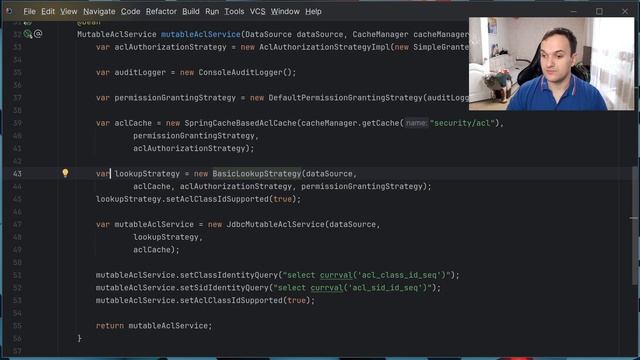This screenshot has height=360, width=640.
Task: Open the Window menu
Action: coord(285,11)
